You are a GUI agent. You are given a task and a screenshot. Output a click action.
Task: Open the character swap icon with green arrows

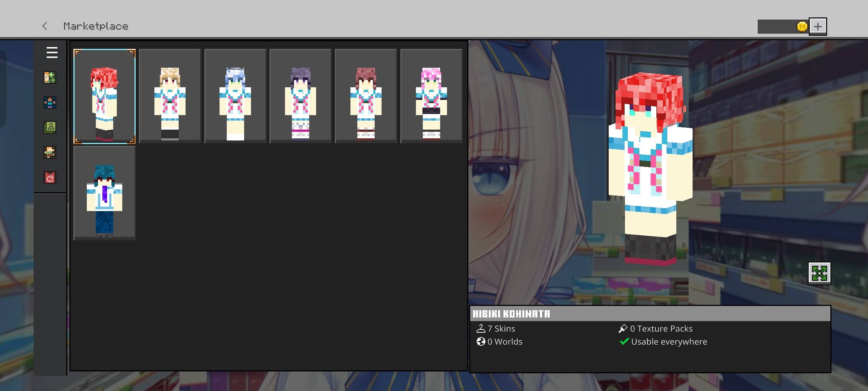50,77
